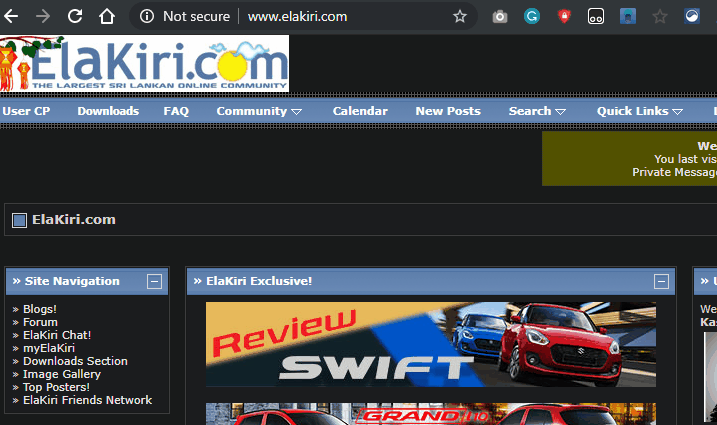Image resolution: width=717 pixels, height=425 pixels.
Task: Open Downloads in the navigation bar
Action: pyautogui.click(x=108, y=111)
